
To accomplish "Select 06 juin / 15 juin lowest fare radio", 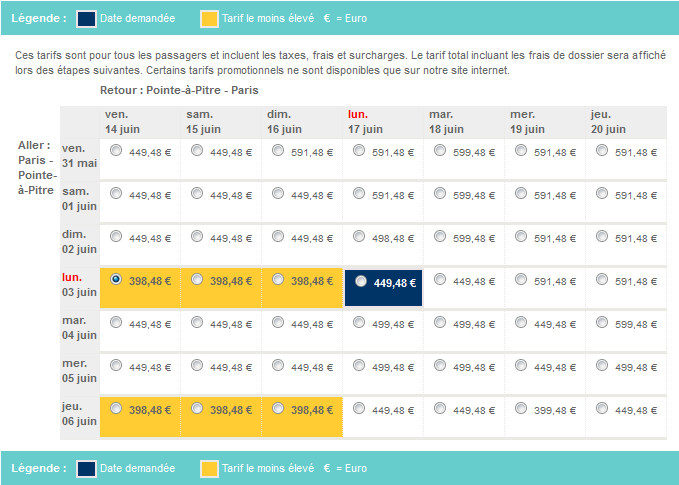I will click(x=197, y=408).
